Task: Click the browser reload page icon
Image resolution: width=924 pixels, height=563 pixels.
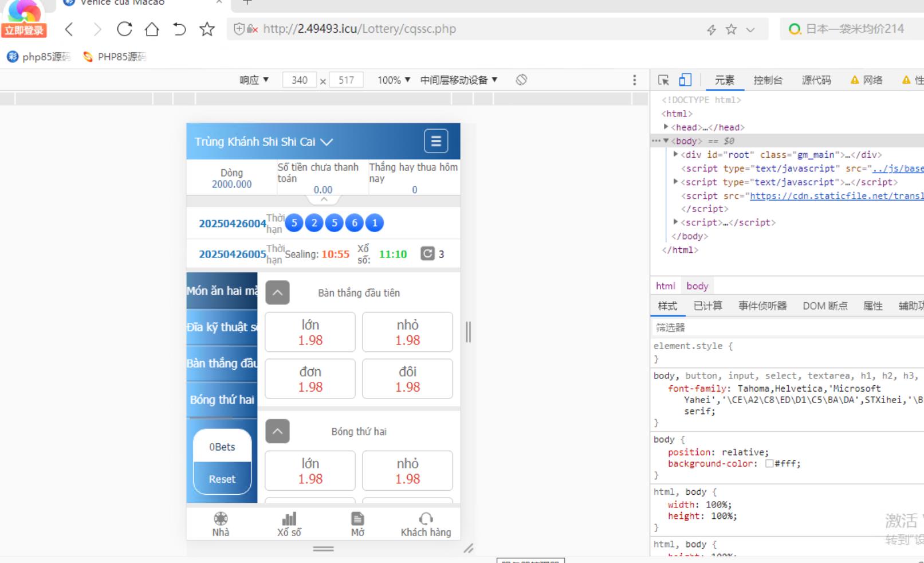Action: pyautogui.click(x=124, y=29)
